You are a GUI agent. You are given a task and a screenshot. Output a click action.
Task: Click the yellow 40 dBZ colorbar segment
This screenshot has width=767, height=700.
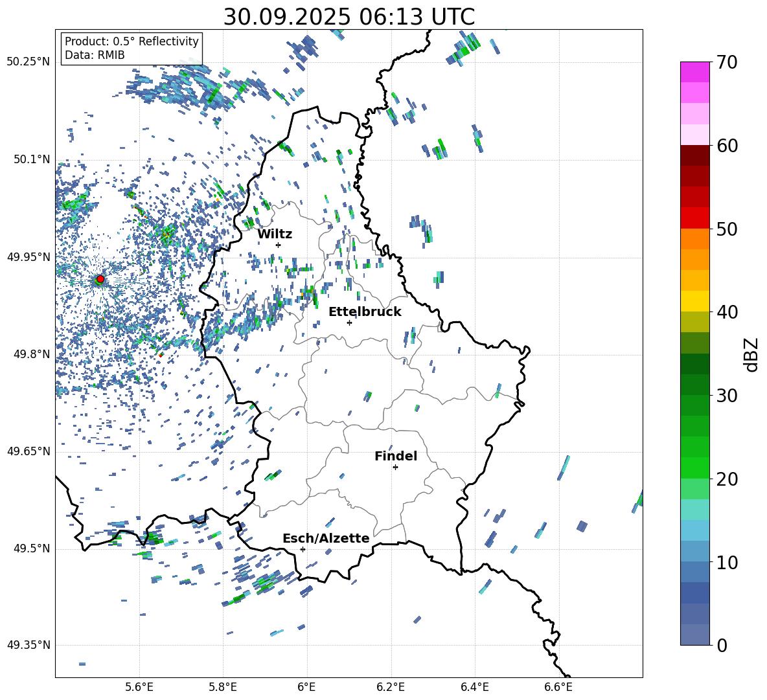point(694,301)
